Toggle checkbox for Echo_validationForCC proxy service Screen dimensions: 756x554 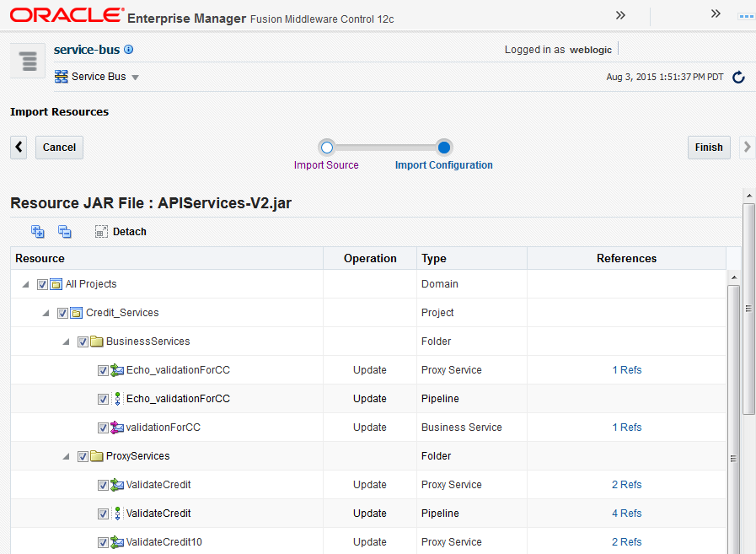tap(103, 371)
